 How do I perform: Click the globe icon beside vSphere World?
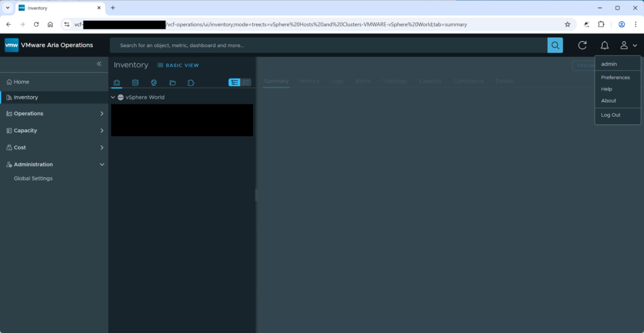coord(120,97)
